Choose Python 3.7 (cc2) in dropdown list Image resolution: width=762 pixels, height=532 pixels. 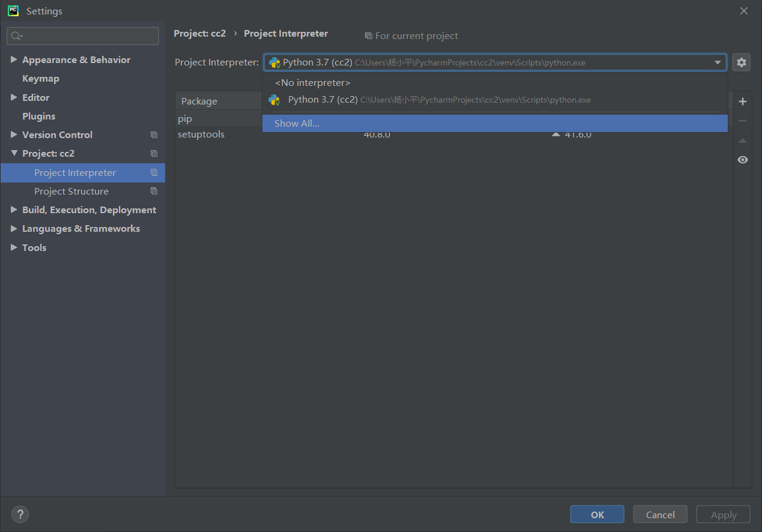495,100
